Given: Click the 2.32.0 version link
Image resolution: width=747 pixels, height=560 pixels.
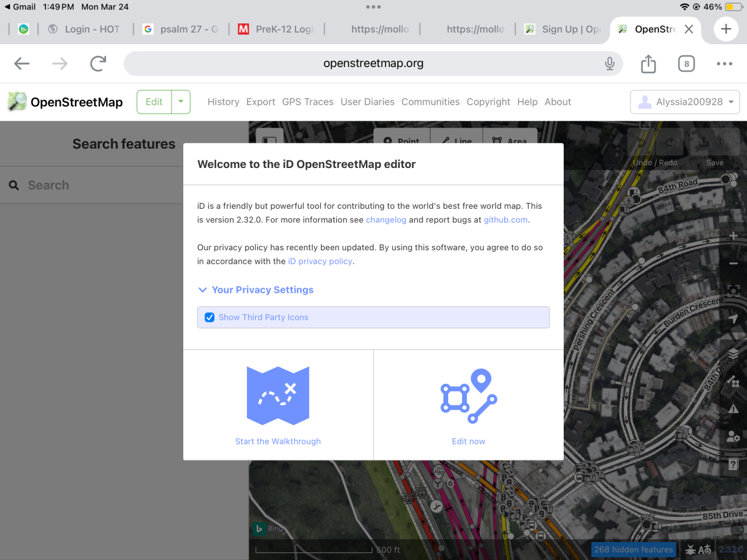Looking at the screenshot, I should (731, 549).
